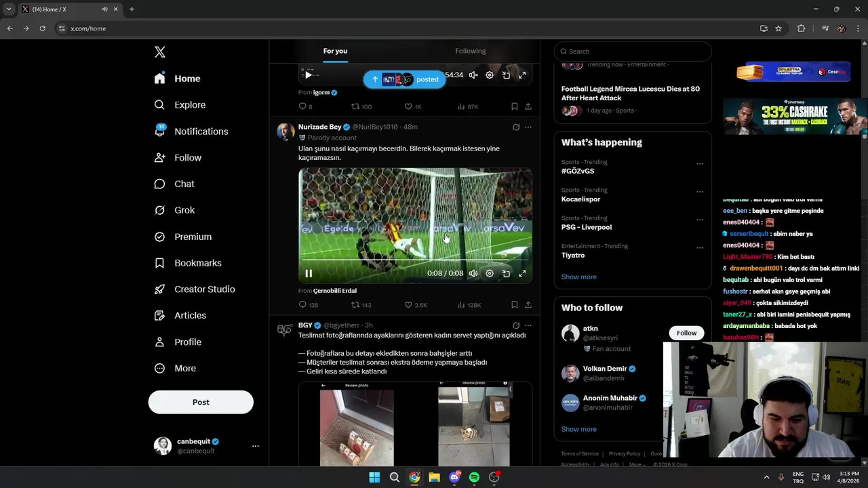Open Nurizade Bey profile avatar
This screenshot has height=488, width=868.
285,131
